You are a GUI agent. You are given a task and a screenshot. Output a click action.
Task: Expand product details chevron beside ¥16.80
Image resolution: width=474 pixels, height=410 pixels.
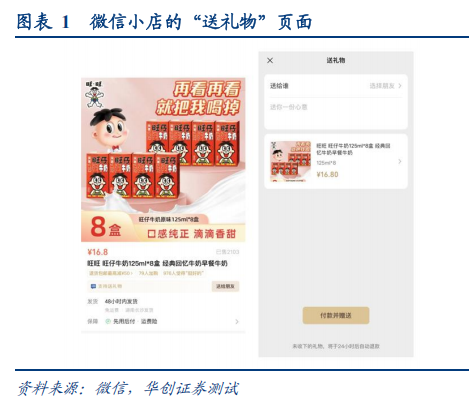[400, 161]
